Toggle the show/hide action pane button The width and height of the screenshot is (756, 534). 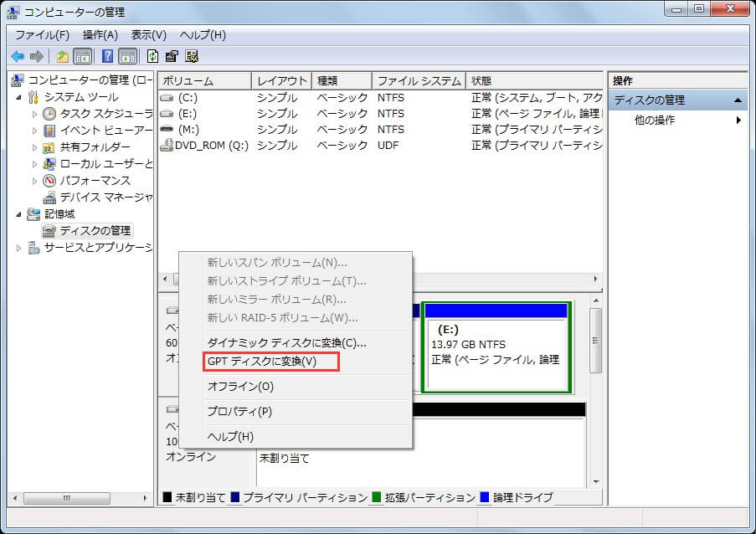(x=127, y=56)
